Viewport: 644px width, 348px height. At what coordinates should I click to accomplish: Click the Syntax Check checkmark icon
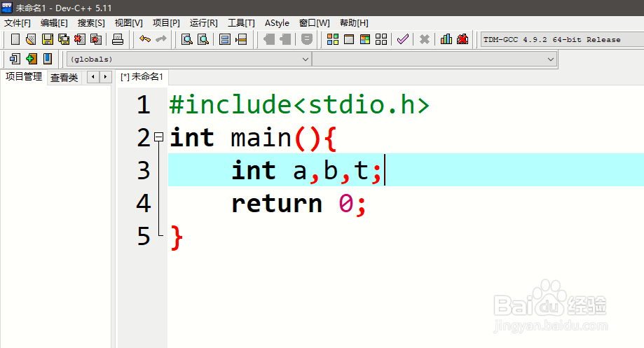[403, 39]
